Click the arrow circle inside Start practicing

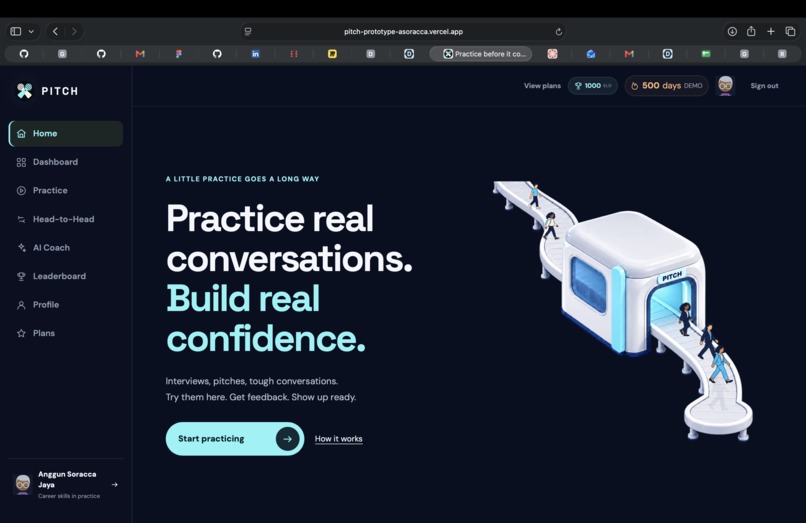click(x=287, y=439)
